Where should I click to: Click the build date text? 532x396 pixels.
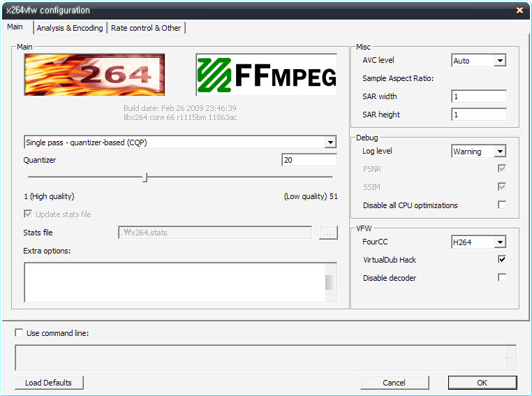tap(180, 108)
